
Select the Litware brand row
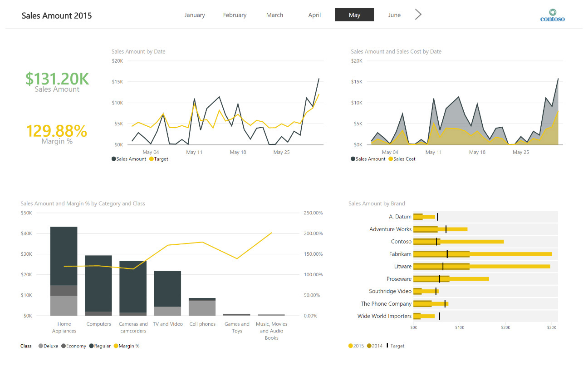pyautogui.click(x=457, y=266)
